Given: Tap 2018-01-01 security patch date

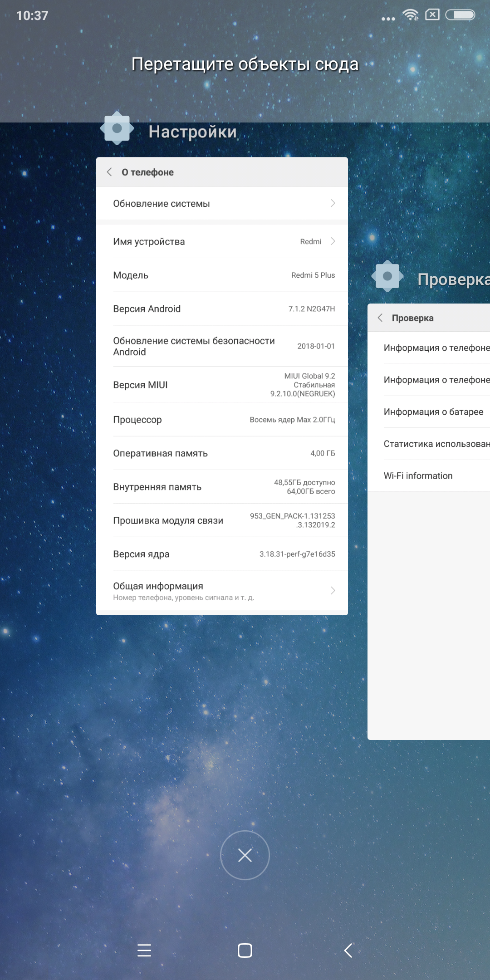Looking at the screenshot, I should [x=316, y=346].
